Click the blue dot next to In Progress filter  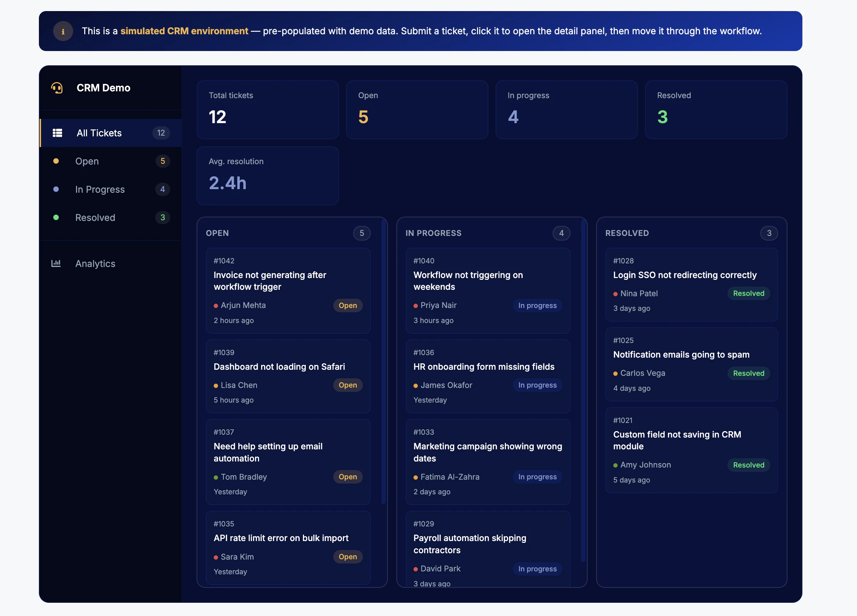point(56,190)
